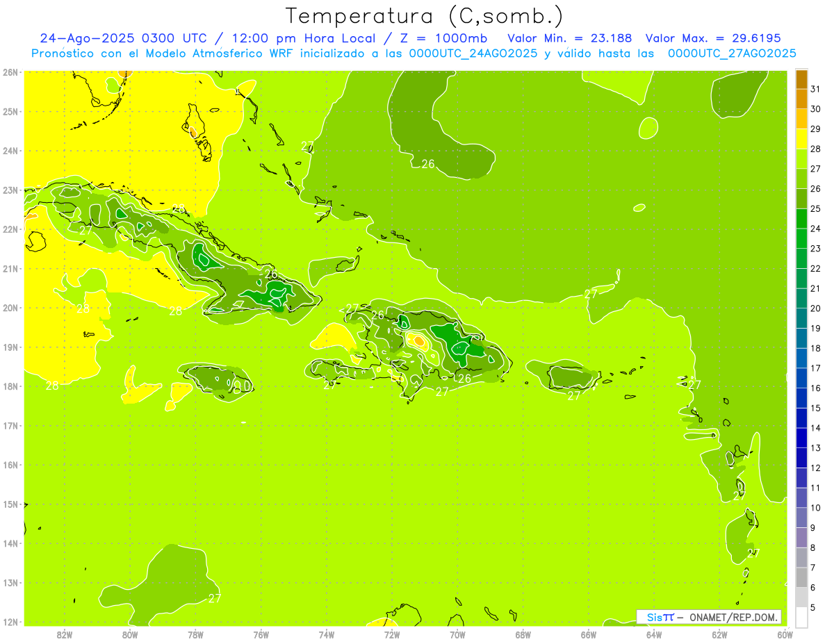Click the 62W longitude axis label

pyautogui.click(x=719, y=634)
